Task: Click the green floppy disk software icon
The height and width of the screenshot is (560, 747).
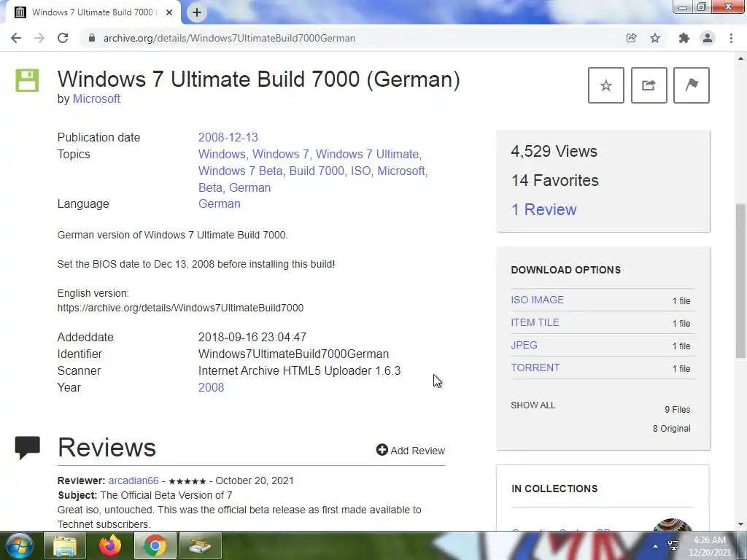Action: pyautogui.click(x=27, y=80)
